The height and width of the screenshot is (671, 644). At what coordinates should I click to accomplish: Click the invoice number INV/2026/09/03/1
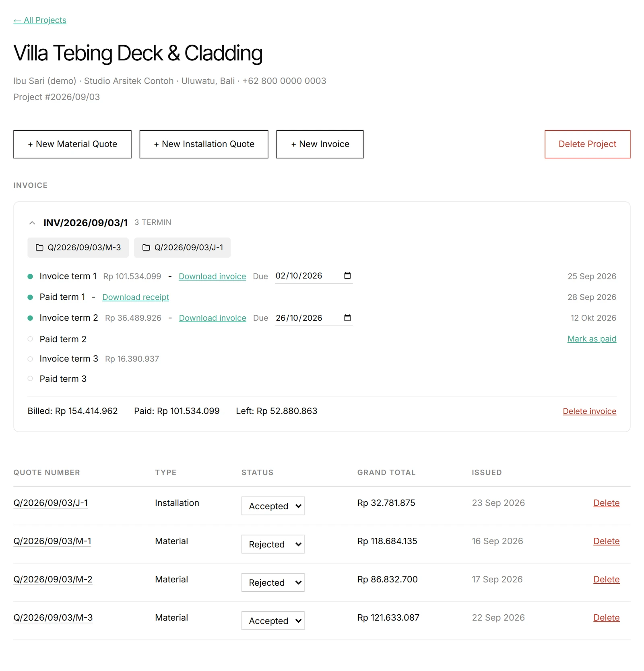85,223
